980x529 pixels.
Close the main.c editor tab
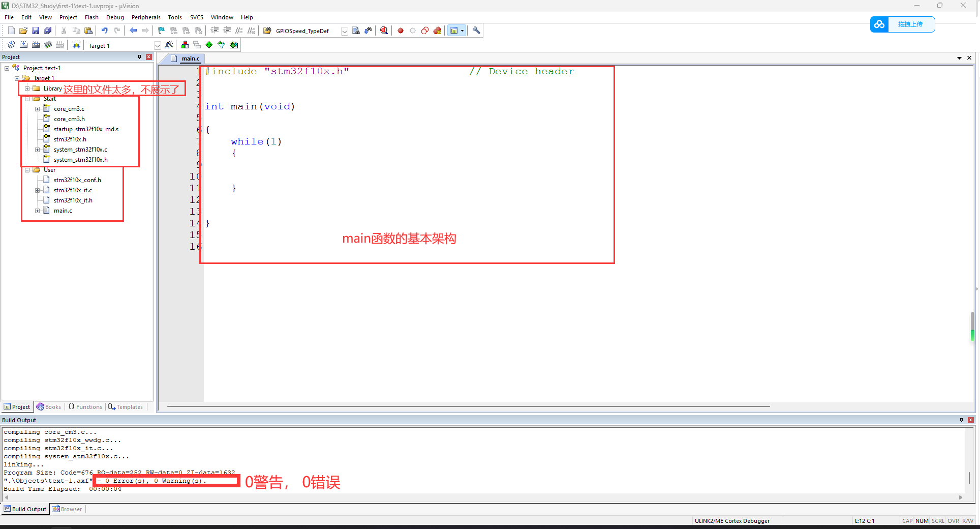(969, 58)
